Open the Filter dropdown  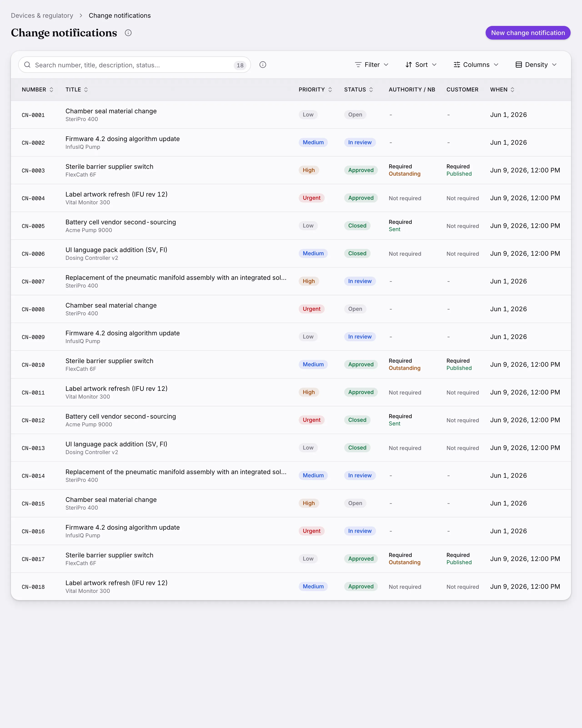(372, 65)
